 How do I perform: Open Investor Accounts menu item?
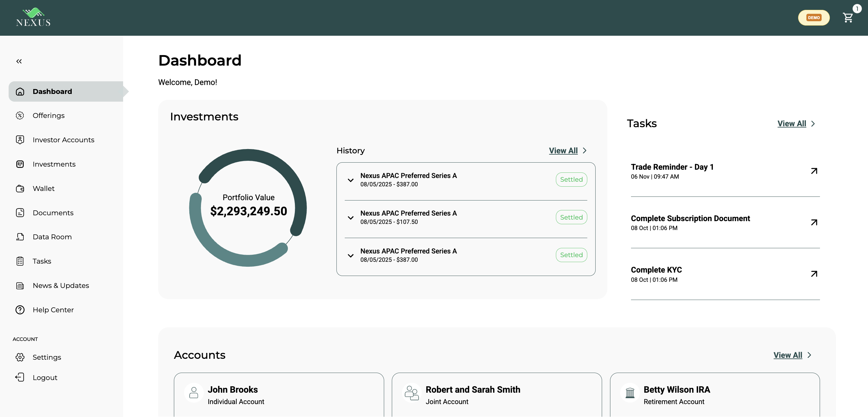pos(63,140)
